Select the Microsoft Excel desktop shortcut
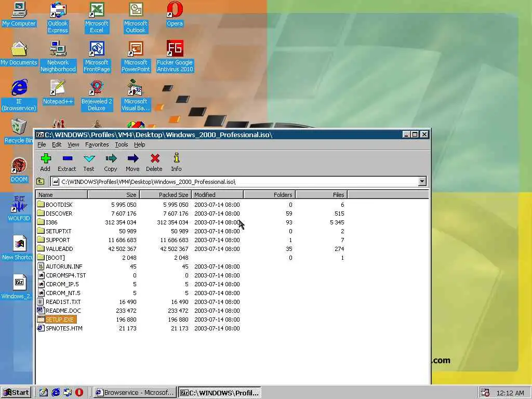Image resolution: width=532 pixels, height=399 pixels. coord(97,18)
